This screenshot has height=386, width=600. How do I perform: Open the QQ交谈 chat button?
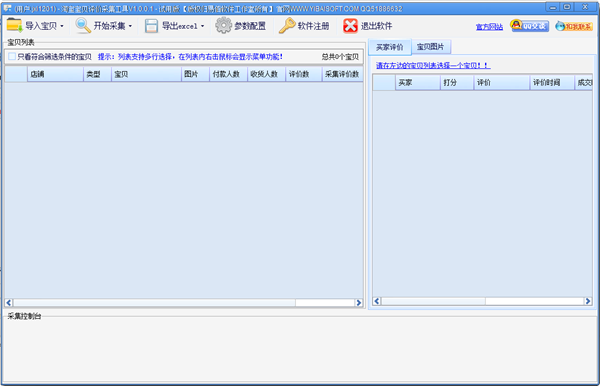(x=530, y=26)
